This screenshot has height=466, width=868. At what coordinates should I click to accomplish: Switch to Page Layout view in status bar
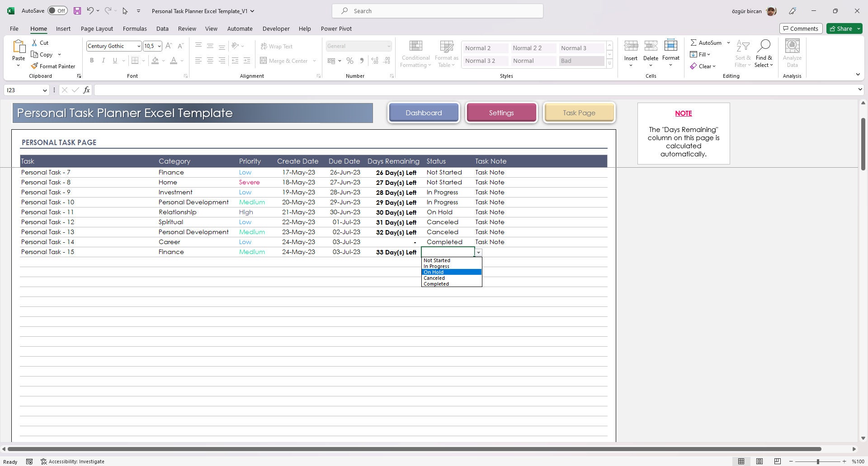pos(759,461)
